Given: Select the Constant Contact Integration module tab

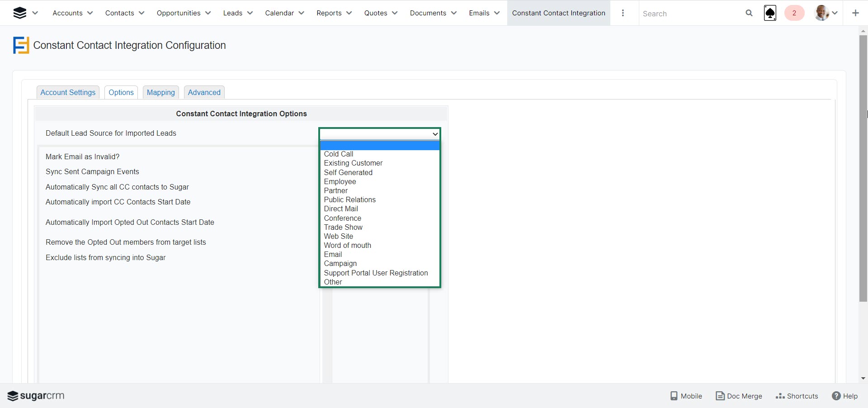Looking at the screenshot, I should point(559,13).
